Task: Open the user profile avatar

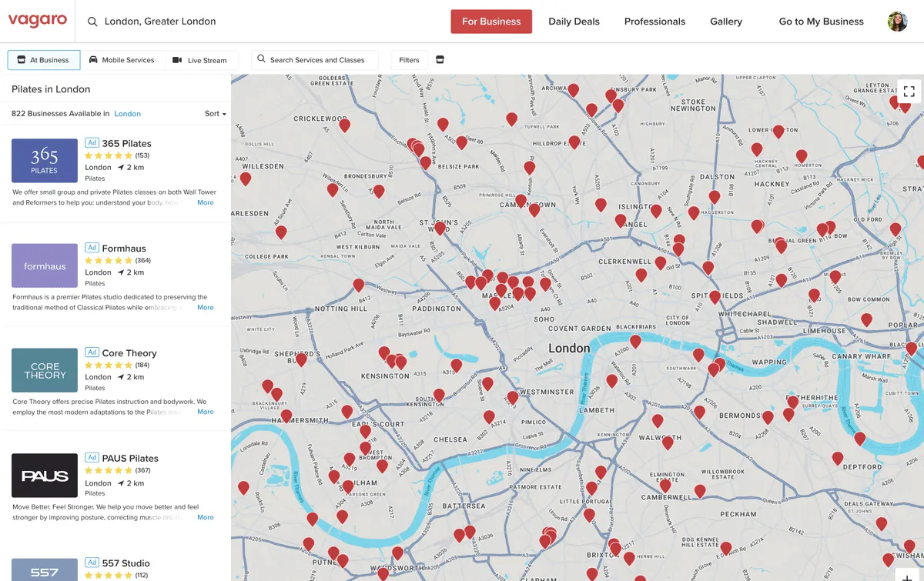Action: (898, 22)
